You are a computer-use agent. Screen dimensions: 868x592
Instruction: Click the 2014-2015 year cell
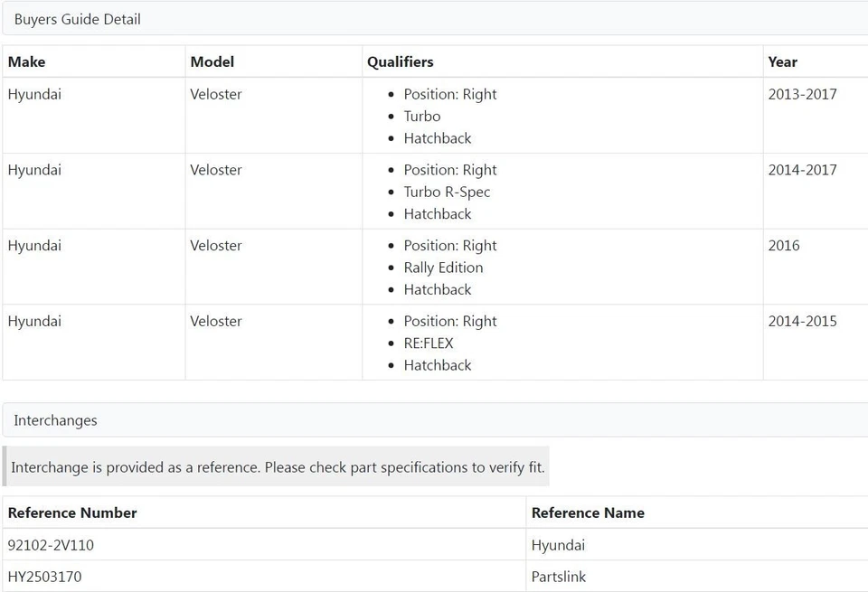click(803, 321)
